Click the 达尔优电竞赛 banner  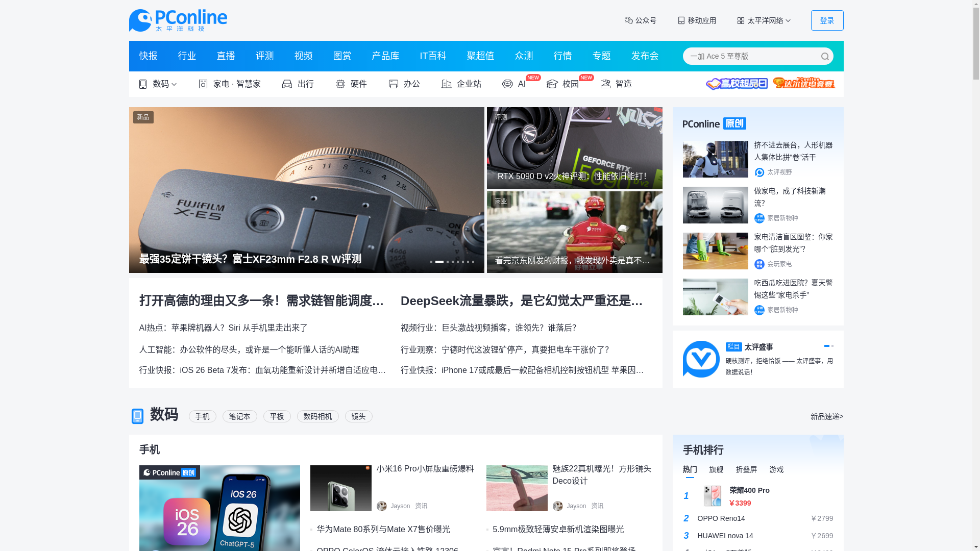804,83
